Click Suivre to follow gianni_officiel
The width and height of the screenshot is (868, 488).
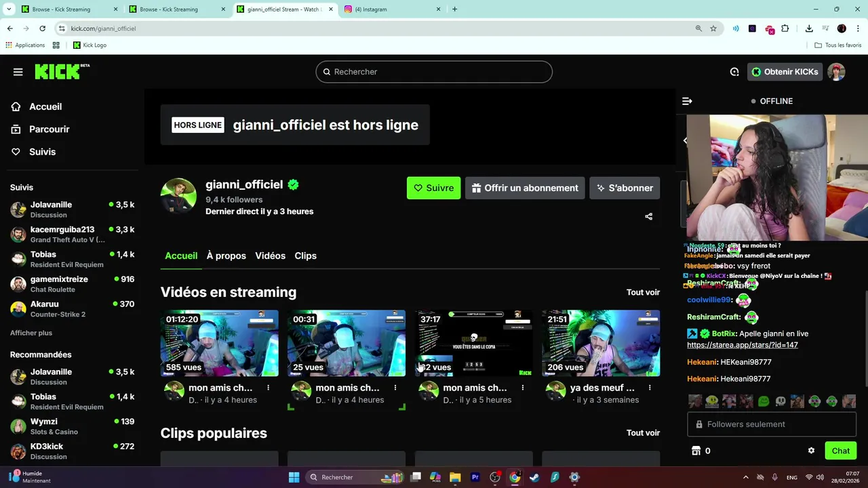[433, 188]
